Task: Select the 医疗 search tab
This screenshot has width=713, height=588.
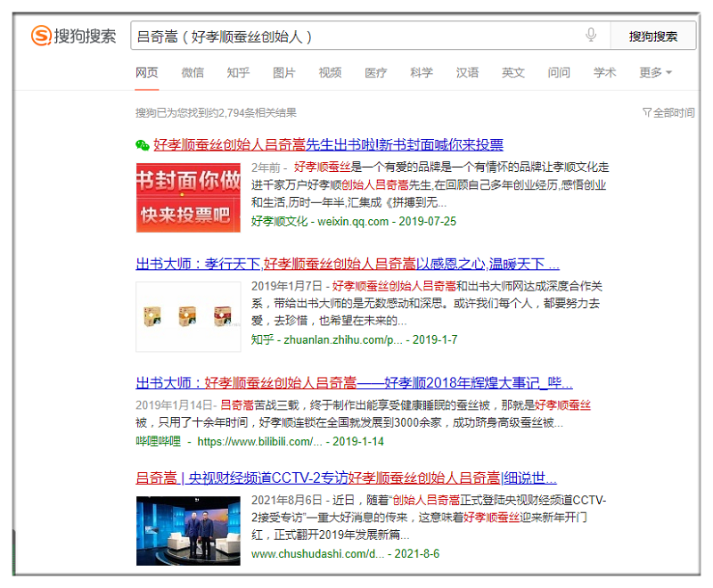Action: point(375,72)
